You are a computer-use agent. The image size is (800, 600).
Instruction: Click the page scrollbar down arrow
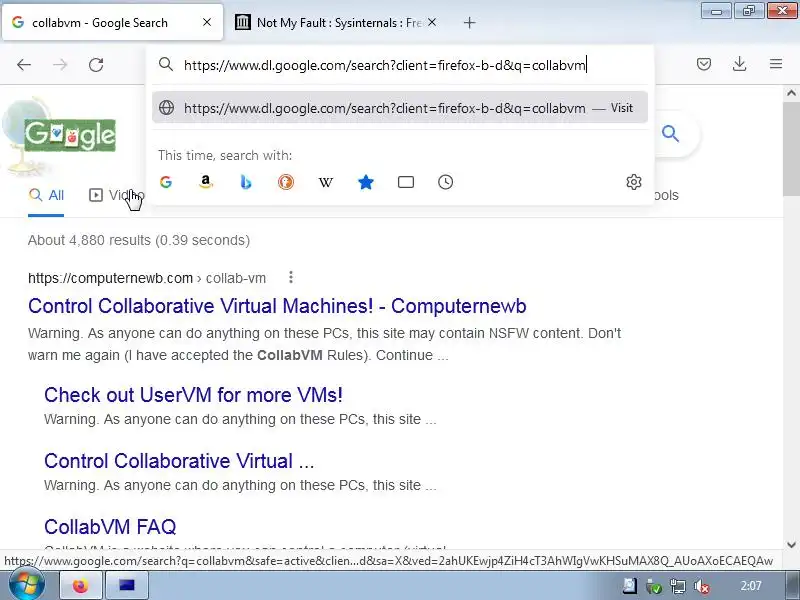[791, 545]
